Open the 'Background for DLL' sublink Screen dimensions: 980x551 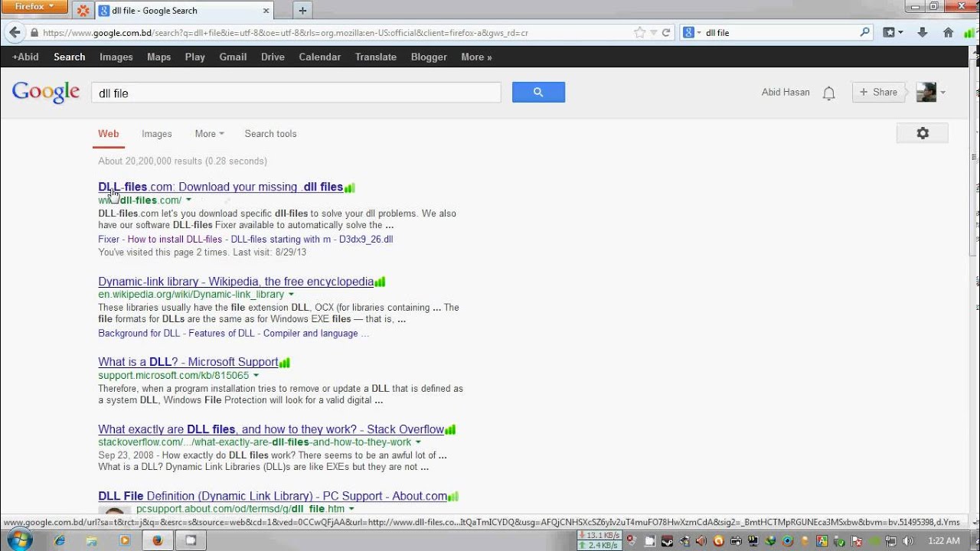coord(139,334)
